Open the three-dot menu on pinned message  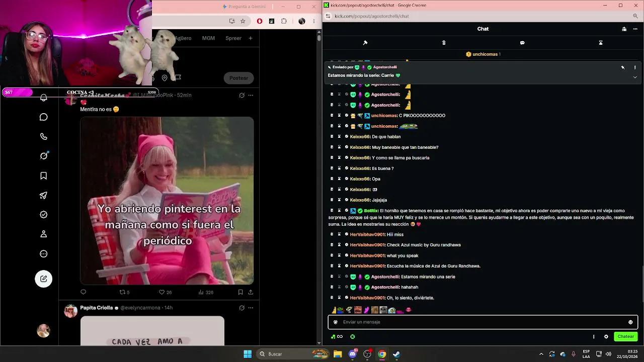635,67
